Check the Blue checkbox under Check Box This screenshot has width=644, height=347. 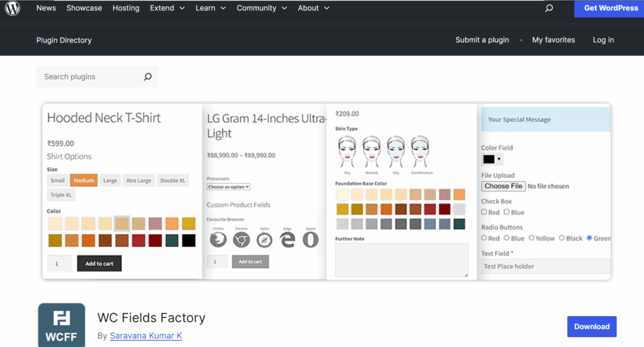click(507, 212)
